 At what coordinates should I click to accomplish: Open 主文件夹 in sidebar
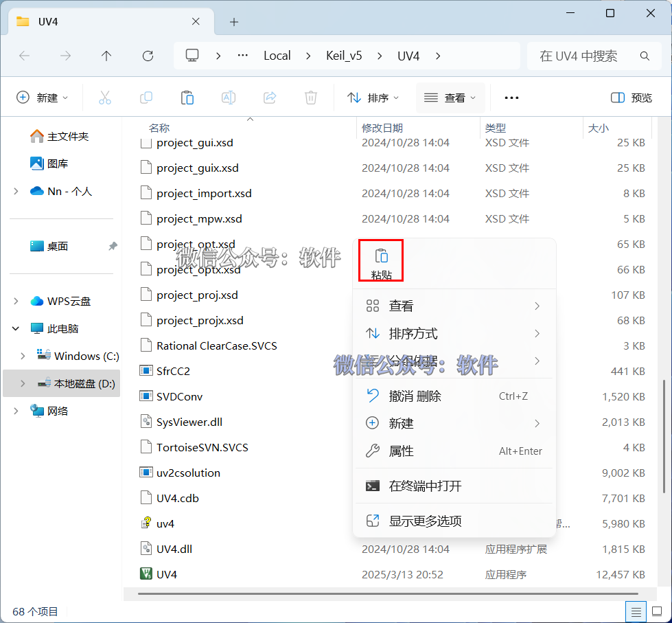coord(60,137)
